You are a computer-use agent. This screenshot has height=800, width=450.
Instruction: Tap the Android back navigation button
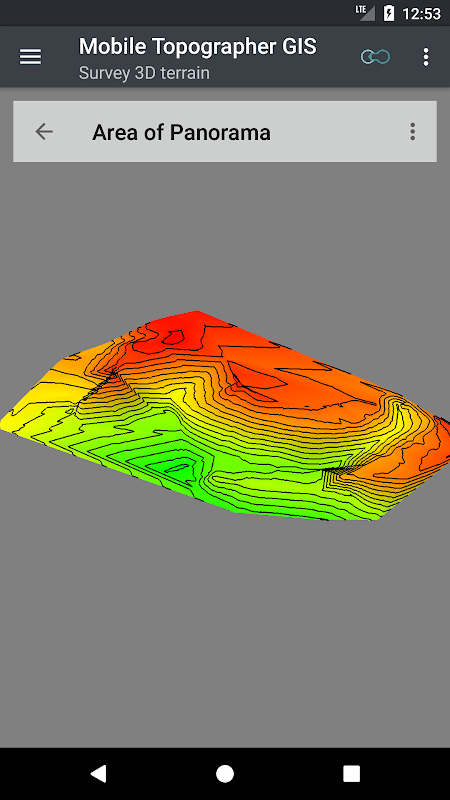[98, 773]
